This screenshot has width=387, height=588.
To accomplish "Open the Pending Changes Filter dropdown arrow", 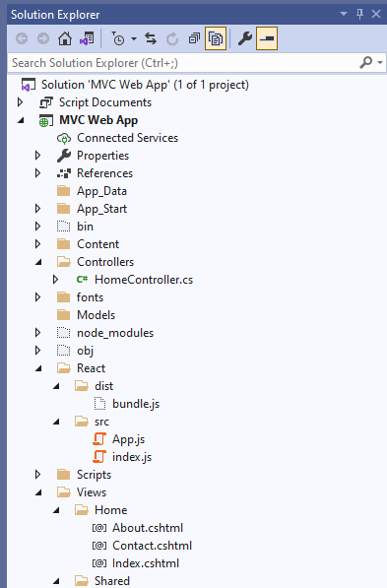I will tap(134, 38).
